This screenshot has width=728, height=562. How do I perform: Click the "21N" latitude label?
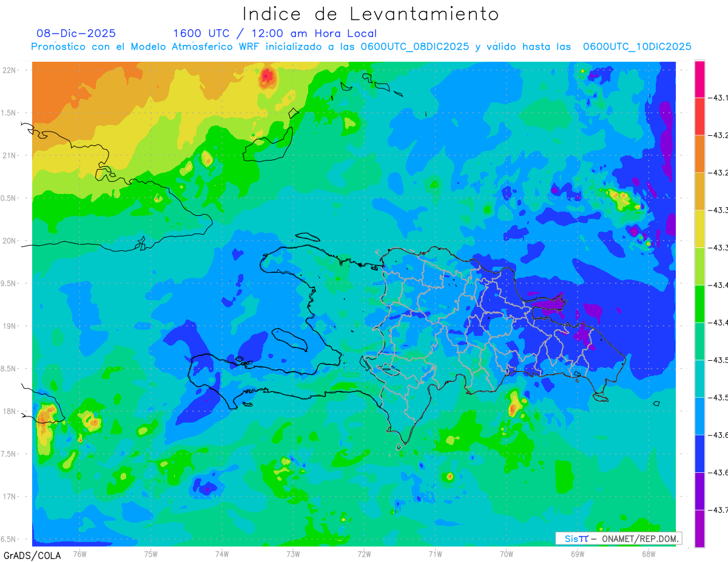pyautogui.click(x=10, y=155)
